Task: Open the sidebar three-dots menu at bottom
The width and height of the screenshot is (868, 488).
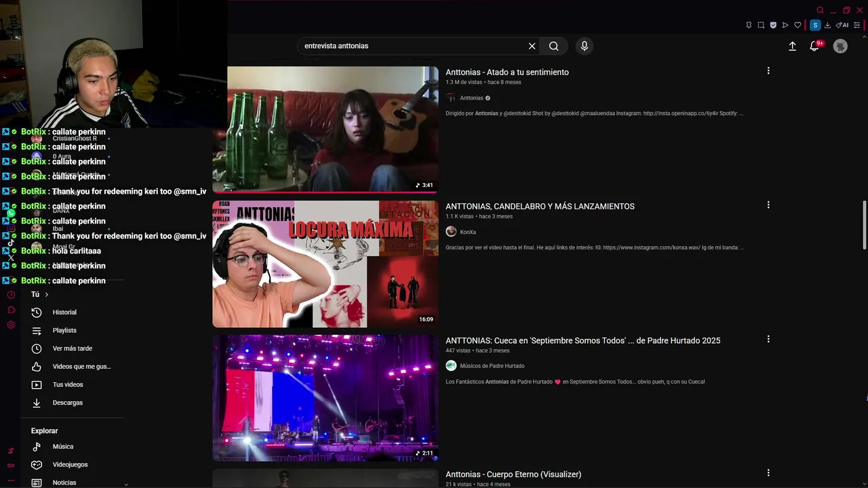Action: click(x=11, y=481)
